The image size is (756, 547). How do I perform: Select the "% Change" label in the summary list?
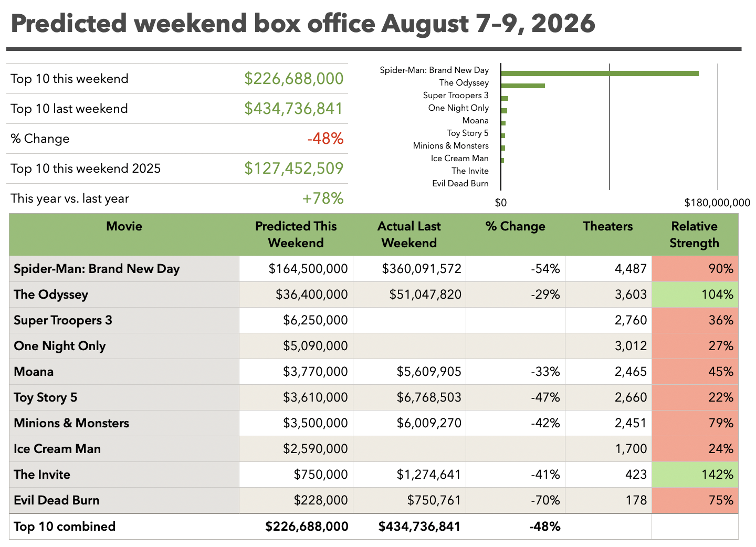coord(40,139)
